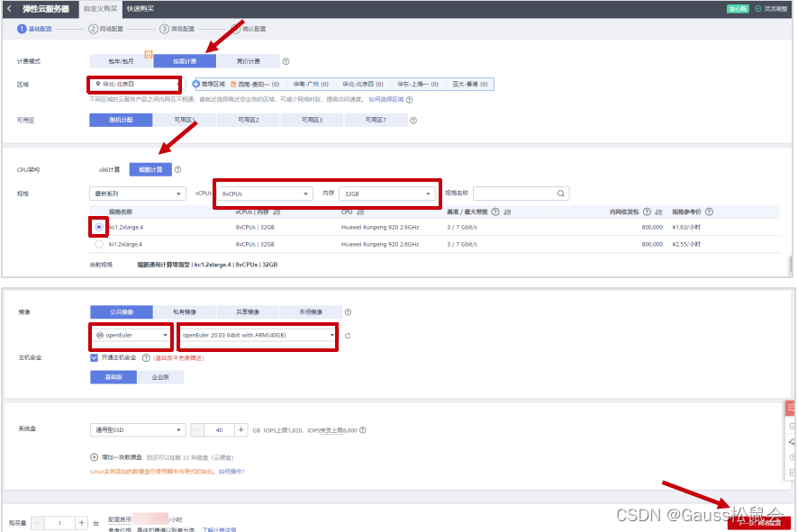Sort by vCPUs | 内存 column icon
Image resolution: width=798 pixels, height=532 pixels.
[277, 212]
